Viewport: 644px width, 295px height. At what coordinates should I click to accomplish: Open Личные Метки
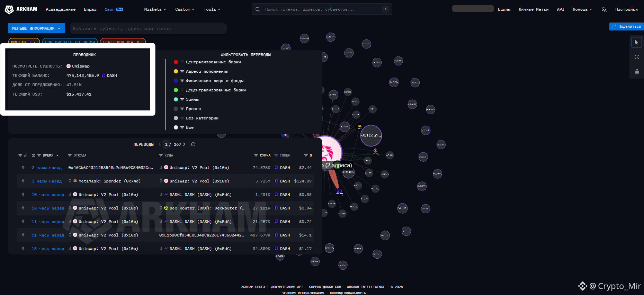point(534,9)
